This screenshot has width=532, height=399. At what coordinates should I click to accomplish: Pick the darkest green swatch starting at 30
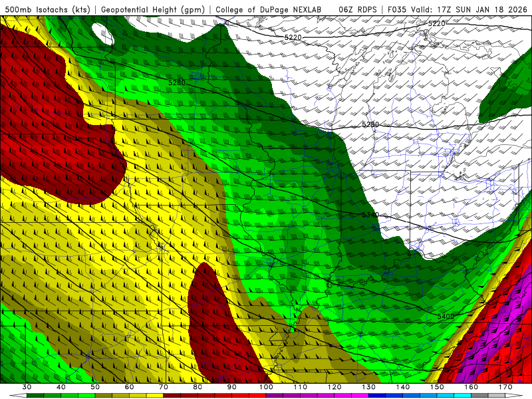[35, 396]
